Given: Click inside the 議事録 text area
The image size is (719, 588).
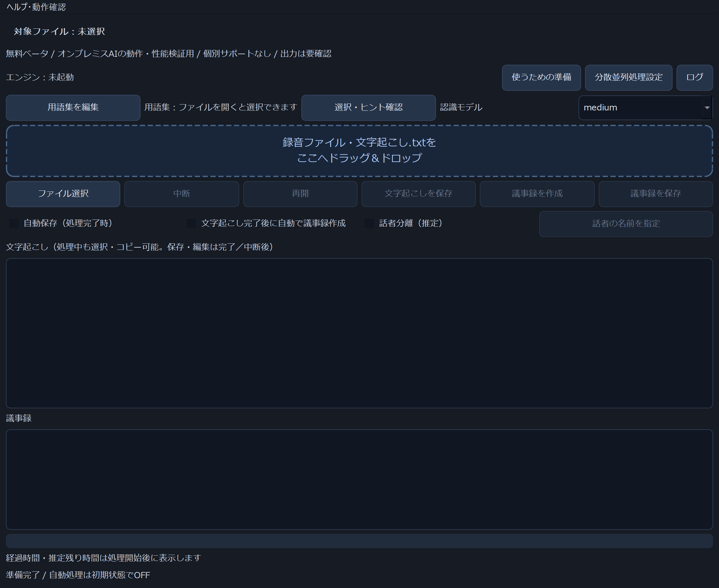Looking at the screenshot, I should 359,480.
